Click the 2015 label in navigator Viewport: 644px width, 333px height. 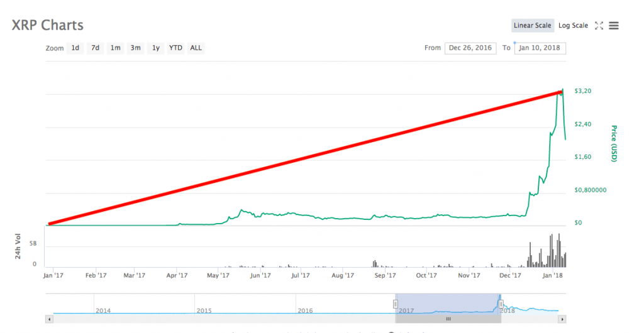[204, 311]
